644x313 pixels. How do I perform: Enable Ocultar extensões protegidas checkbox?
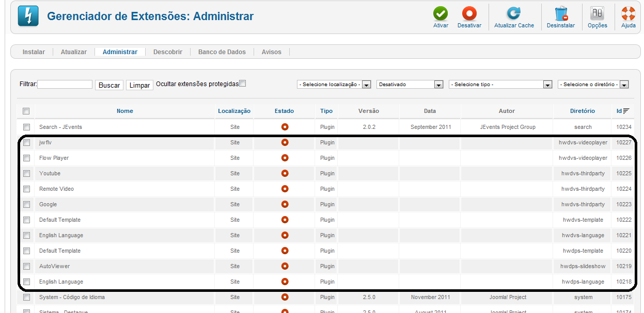tap(243, 84)
